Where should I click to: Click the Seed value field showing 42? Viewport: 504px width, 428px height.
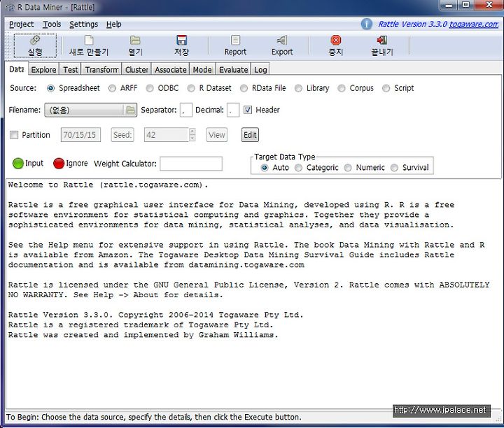(167, 135)
